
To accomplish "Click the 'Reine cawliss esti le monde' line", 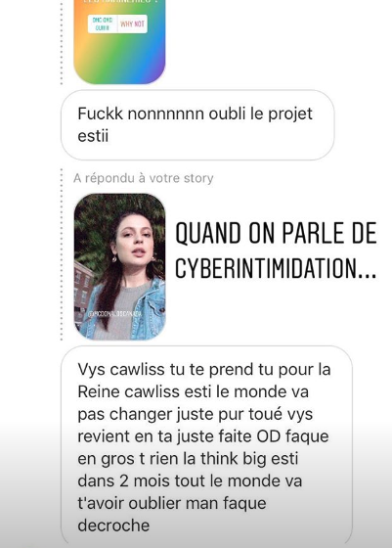I will 193,391.
